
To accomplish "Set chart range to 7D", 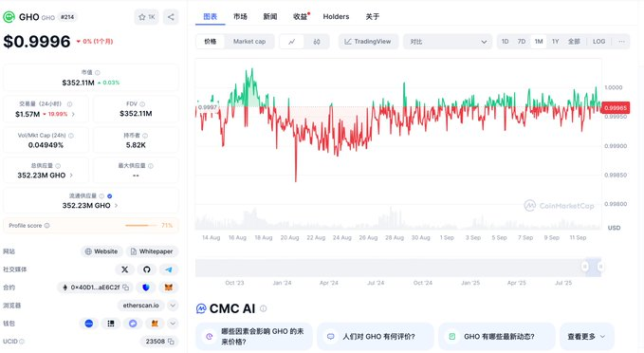I will tap(522, 42).
